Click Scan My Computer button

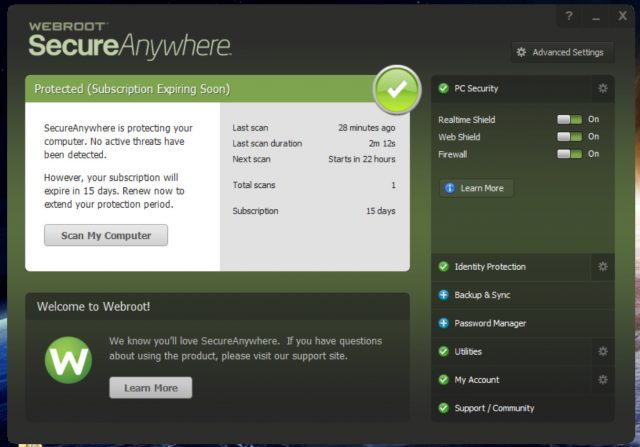[x=106, y=236]
